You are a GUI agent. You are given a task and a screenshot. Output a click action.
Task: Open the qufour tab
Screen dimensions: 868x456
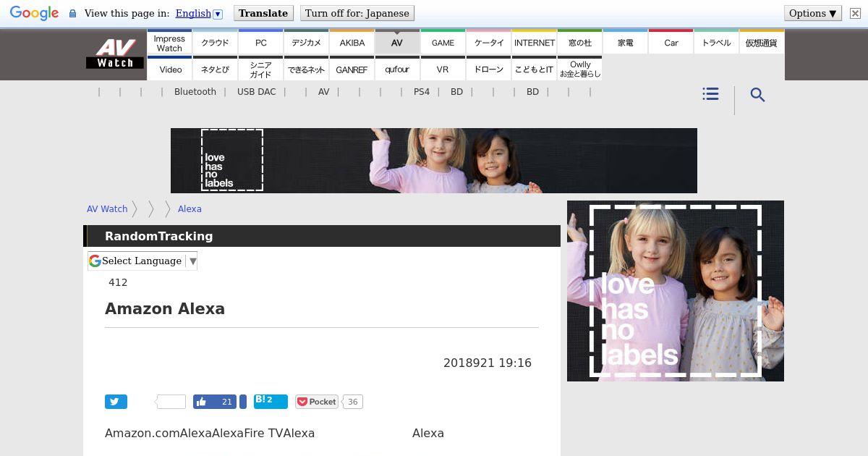click(x=397, y=69)
